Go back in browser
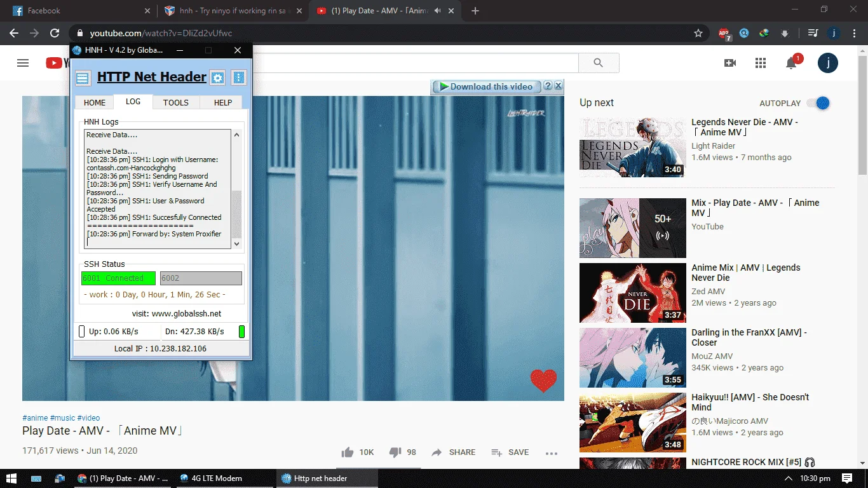This screenshot has width=868, height=488. click(14, 33)
